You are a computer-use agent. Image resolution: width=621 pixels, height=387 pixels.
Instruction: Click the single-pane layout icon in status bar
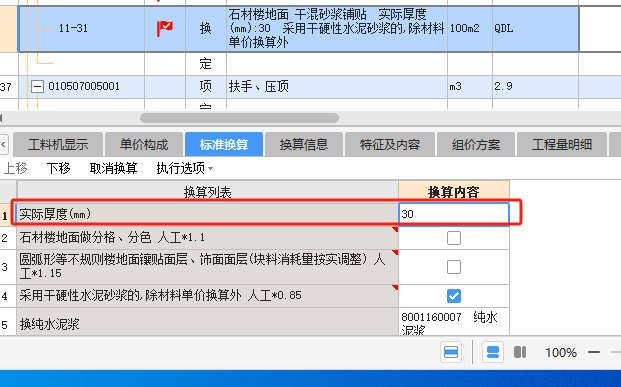(x=451, y=352)
